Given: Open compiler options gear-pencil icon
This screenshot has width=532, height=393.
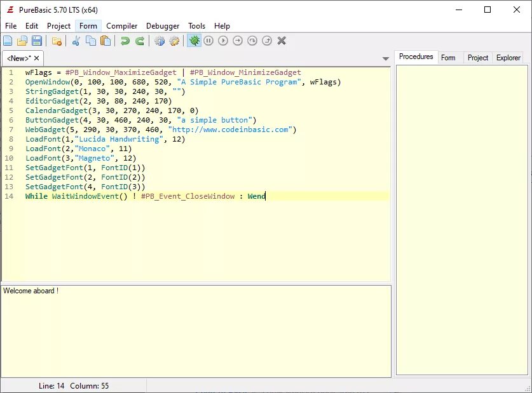Looking at the screenshot, I should click(174, 41).
